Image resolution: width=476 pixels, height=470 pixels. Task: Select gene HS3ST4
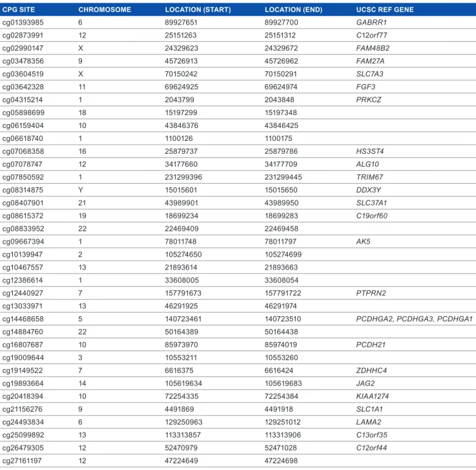[x=370, y=151]
